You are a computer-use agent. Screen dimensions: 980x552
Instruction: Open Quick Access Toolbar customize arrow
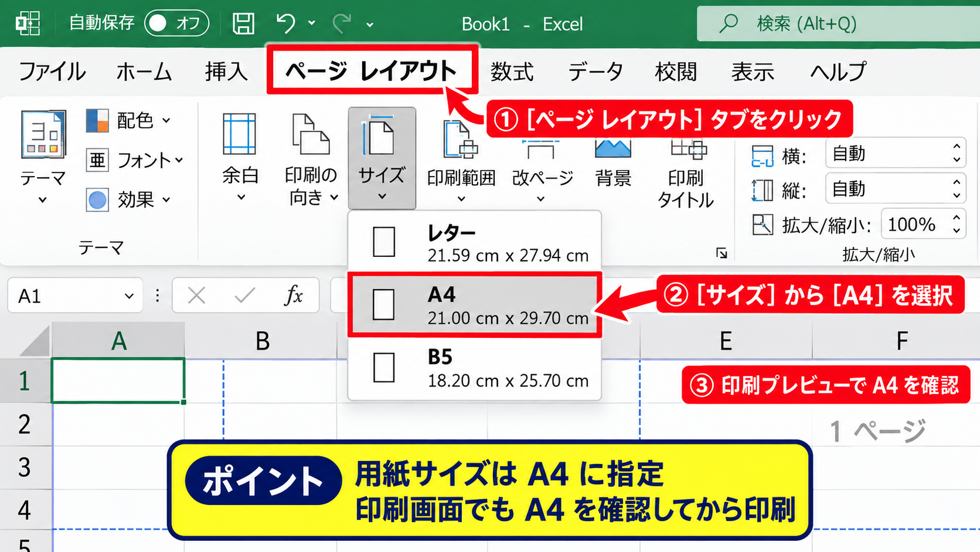point(370,25)
